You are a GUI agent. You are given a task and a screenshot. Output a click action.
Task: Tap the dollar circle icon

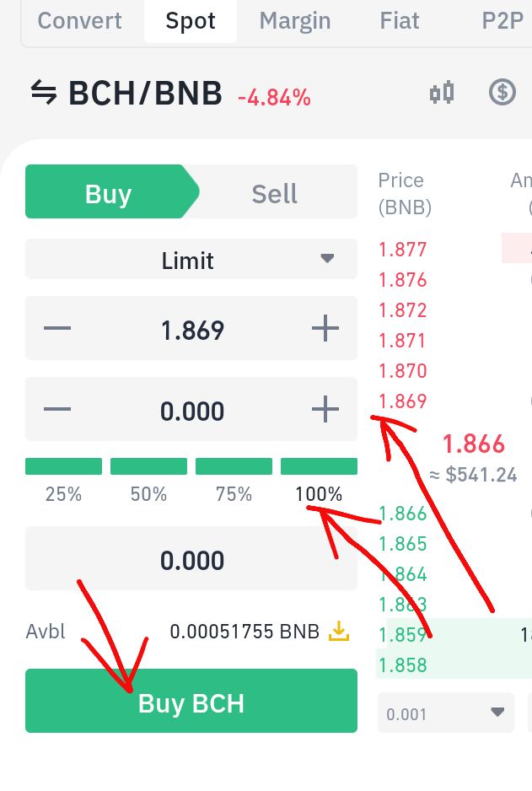502,92
